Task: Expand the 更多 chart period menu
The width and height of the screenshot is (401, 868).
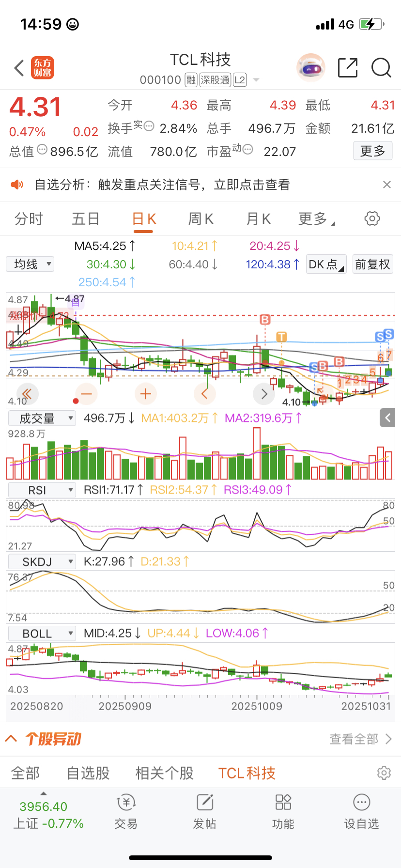Action: click(317, 219)
